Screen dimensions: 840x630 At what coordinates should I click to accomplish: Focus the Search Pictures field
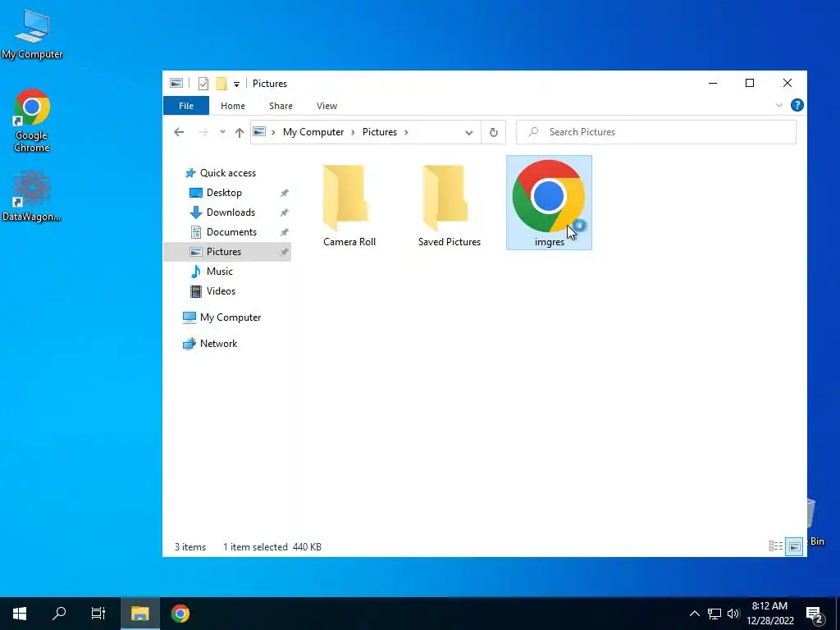[655, 132]
